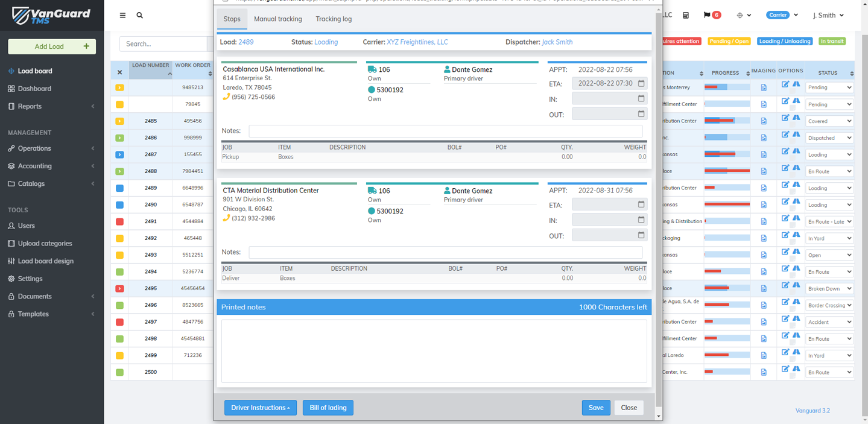The width and height of the screenshot is (868, 424).
Task: Open the calculator icon in top bar
Action: click(686, 15)
